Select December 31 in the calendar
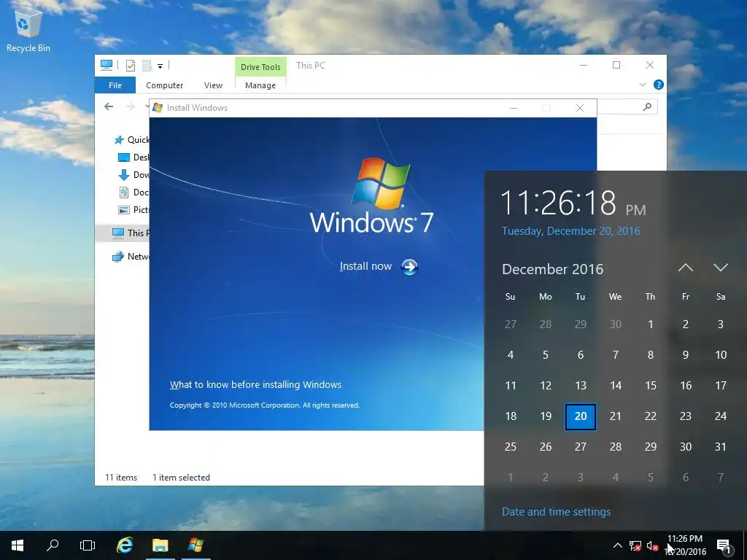 point(720,447)
